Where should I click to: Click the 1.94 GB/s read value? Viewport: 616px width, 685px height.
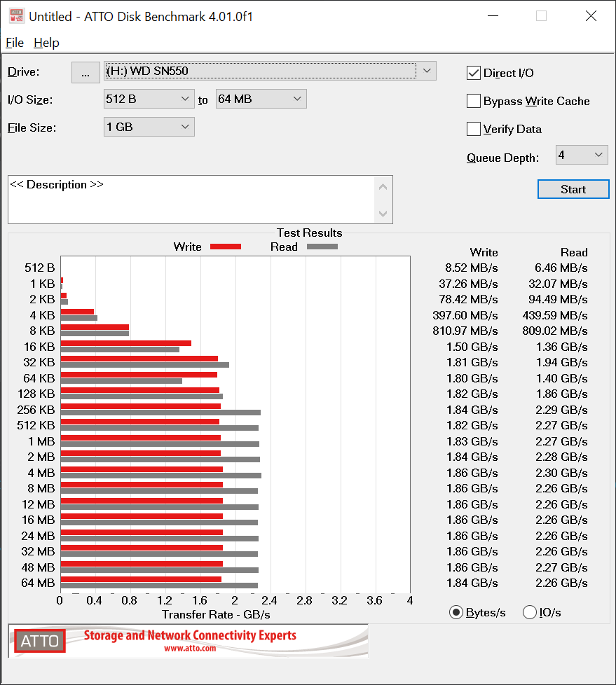(x=562, y=363)
